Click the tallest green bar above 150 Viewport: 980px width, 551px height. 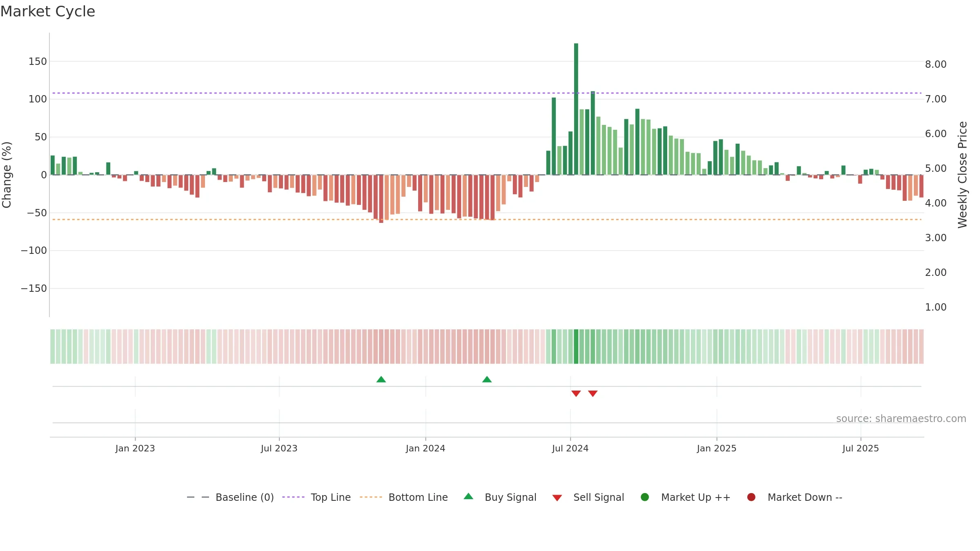576,109
